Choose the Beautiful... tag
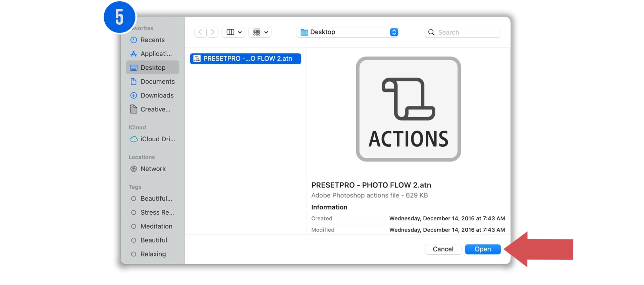The height and width of the screenshot is (285, 644). click(153, 199)
